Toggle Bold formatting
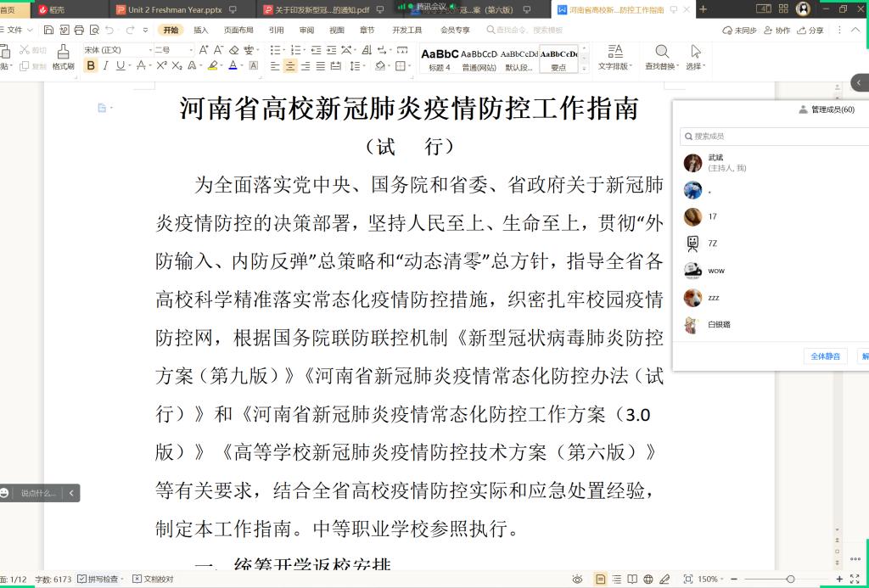 [x=91, y=66]
